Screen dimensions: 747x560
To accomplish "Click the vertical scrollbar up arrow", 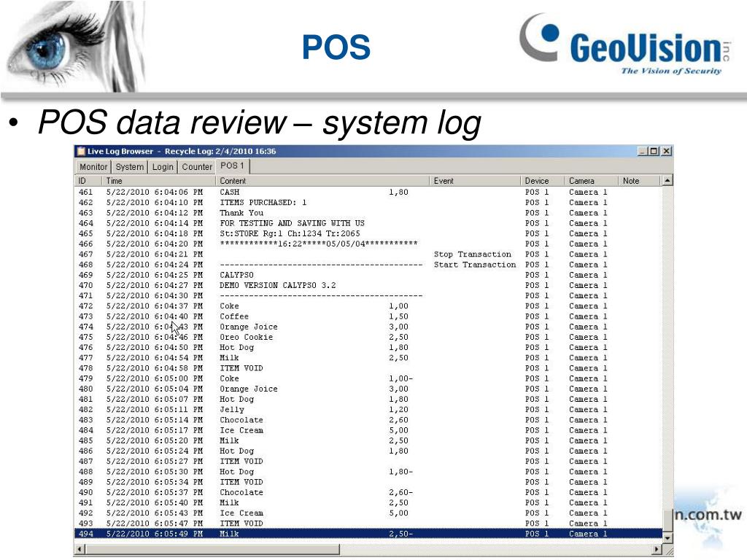I will coord(667,181).
